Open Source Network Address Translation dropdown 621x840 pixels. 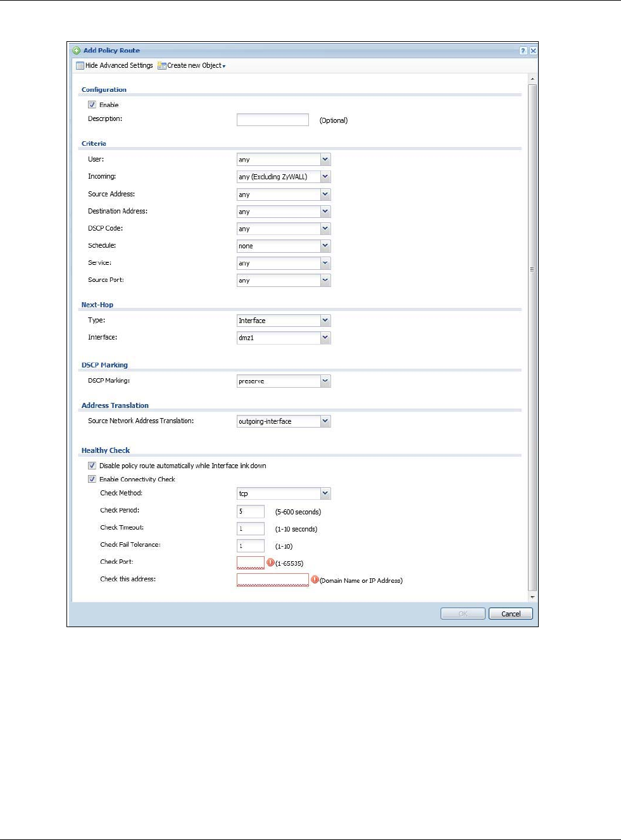pyautogui.click(x=325, y=421)
